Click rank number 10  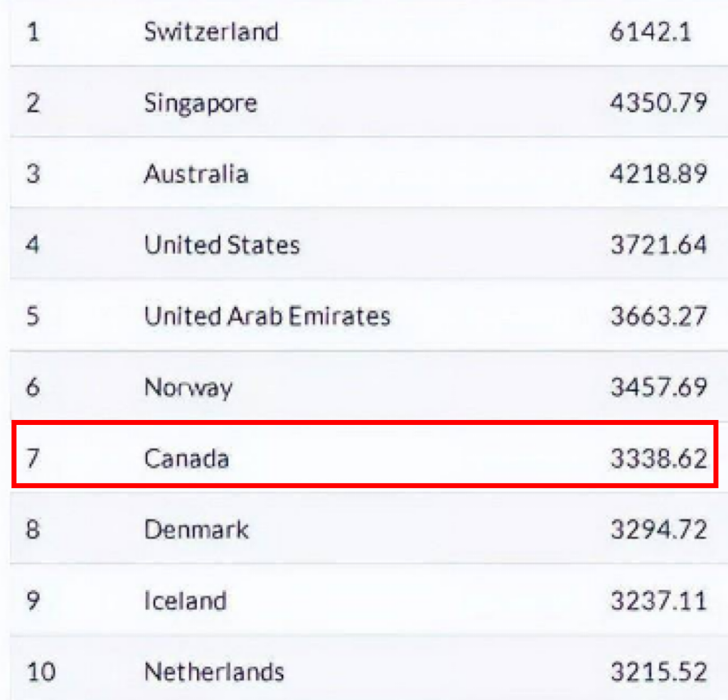point(41,672)
